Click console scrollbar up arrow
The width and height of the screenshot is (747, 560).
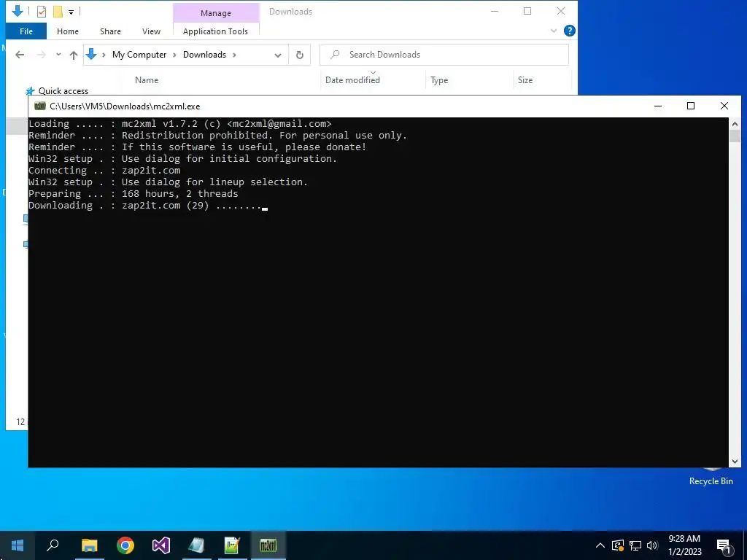735,124
